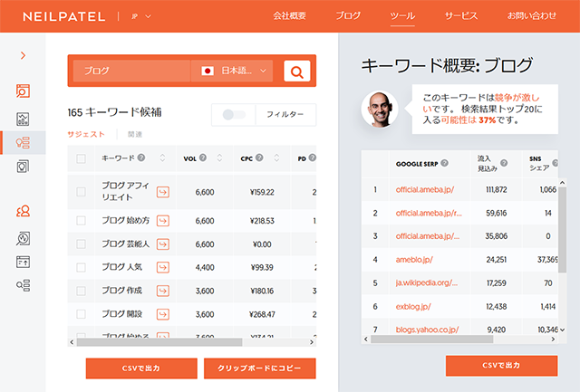The width and height of the screenshot is (580, 392).
Task: Sort by the CPC column arrows
Action: click(276, 158)
